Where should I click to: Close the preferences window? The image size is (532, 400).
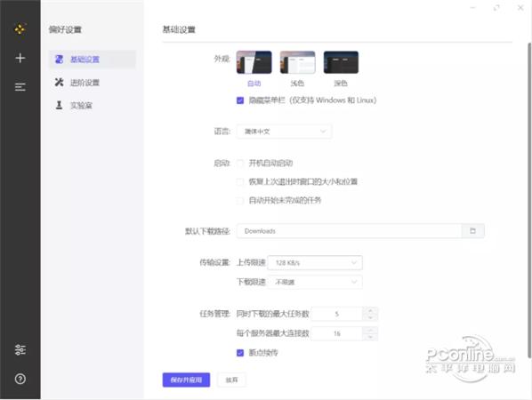[x=520, y=8]
